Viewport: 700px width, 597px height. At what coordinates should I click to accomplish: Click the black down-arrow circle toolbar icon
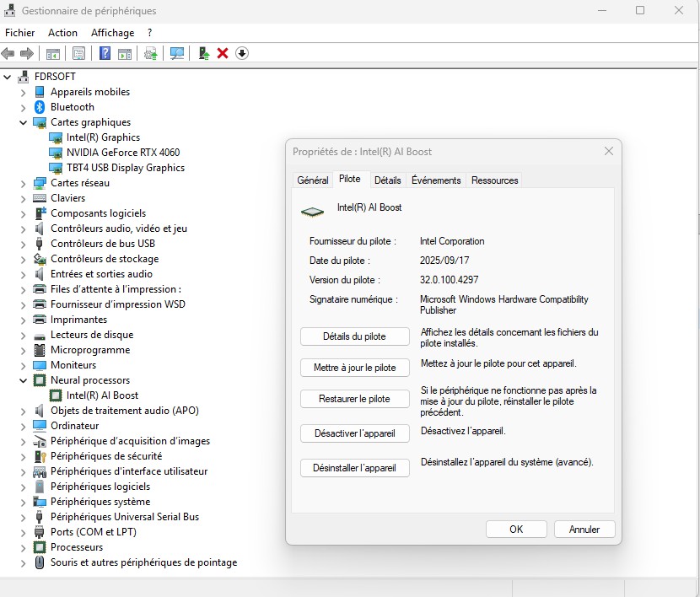pyautogui.click(x=242, y=53)
